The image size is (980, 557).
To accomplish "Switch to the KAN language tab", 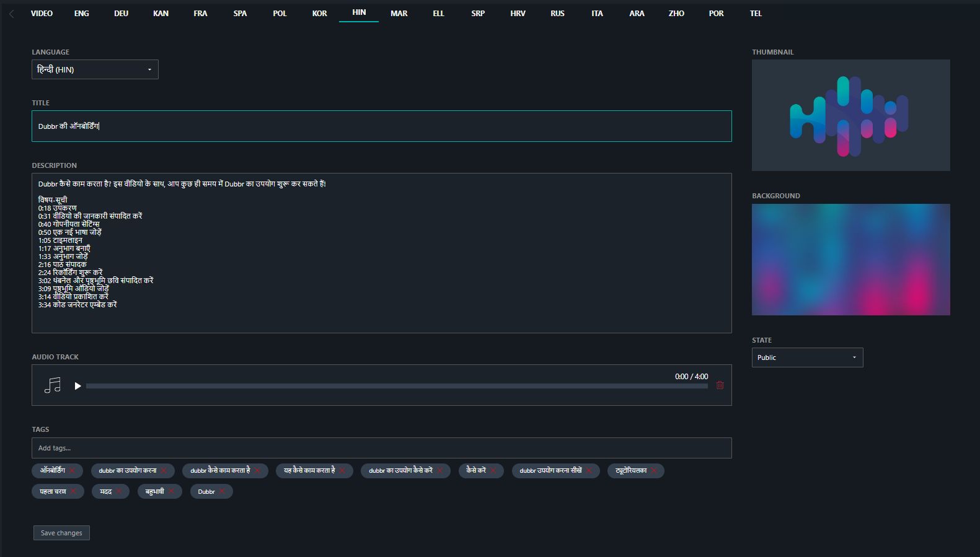I will click(161, 13).
